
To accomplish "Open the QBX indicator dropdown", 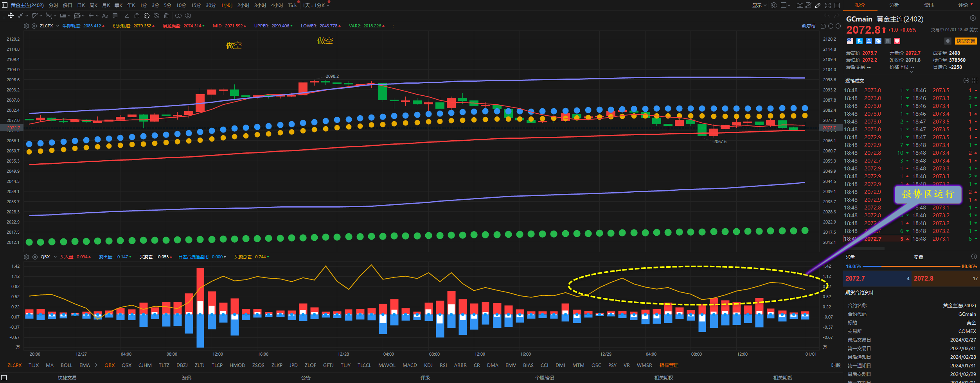I will 55,257.
